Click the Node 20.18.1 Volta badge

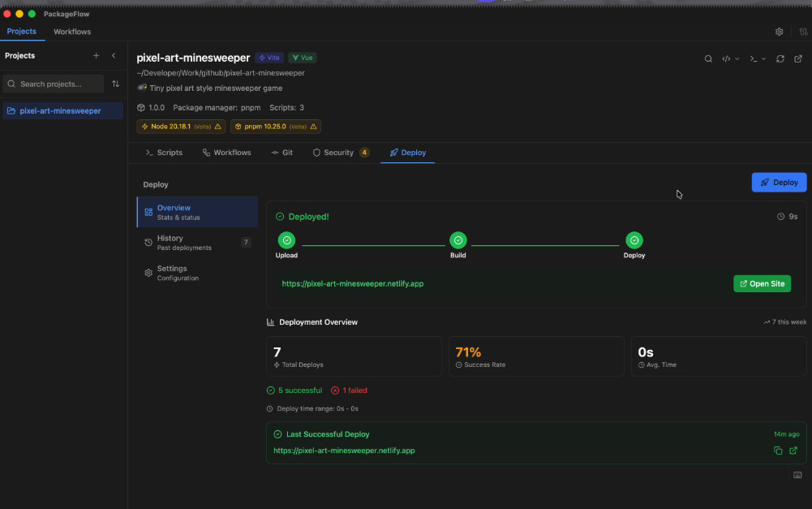[x=181, y=127]
